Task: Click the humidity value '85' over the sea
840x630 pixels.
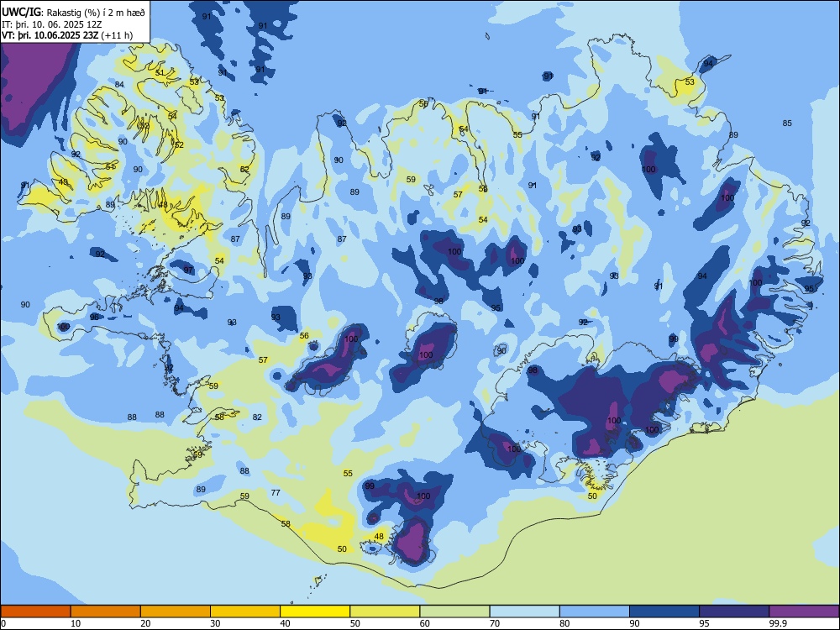Action: click(787, 123)
